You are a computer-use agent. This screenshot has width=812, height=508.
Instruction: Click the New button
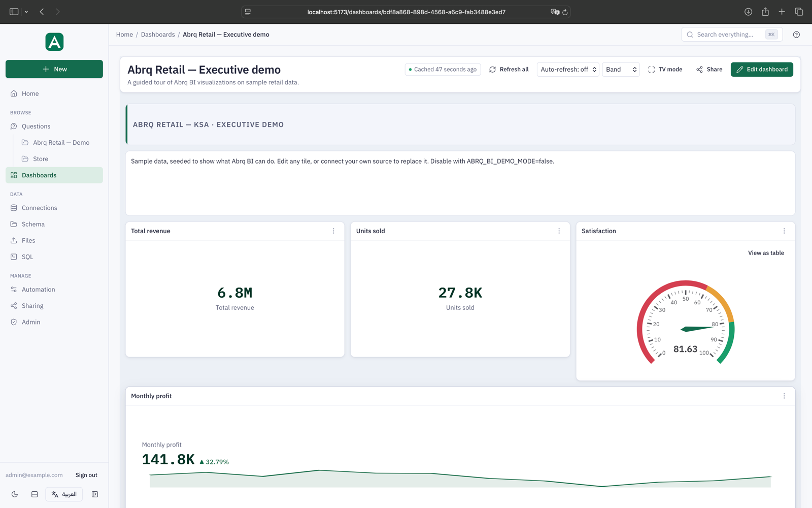point(54,69)
